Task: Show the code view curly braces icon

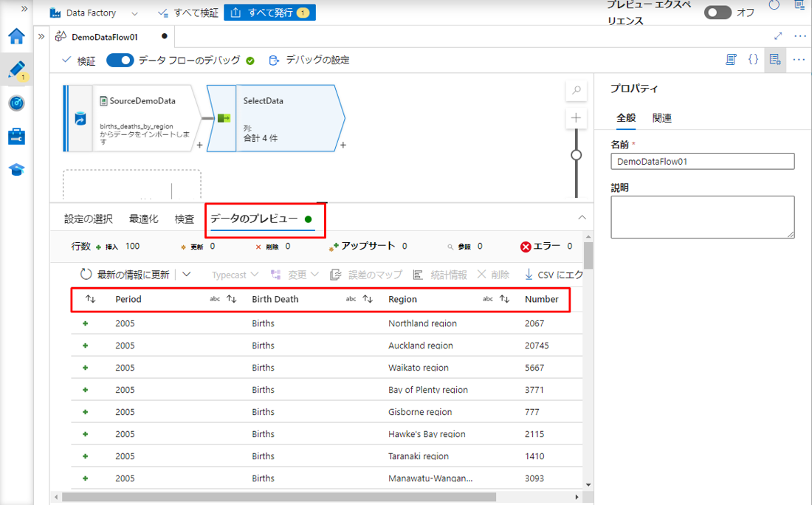Action: (x=753, y=60)
